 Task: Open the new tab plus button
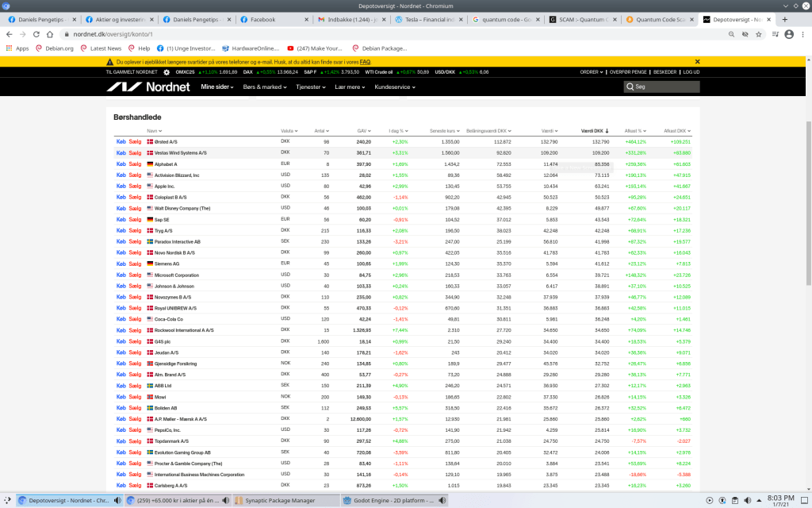tap(785, 18)
